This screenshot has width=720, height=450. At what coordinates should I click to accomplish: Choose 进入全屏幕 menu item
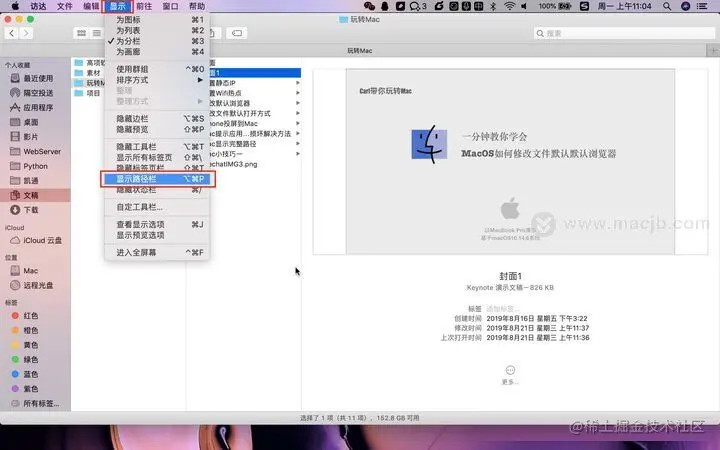click(x=157, y=253)
